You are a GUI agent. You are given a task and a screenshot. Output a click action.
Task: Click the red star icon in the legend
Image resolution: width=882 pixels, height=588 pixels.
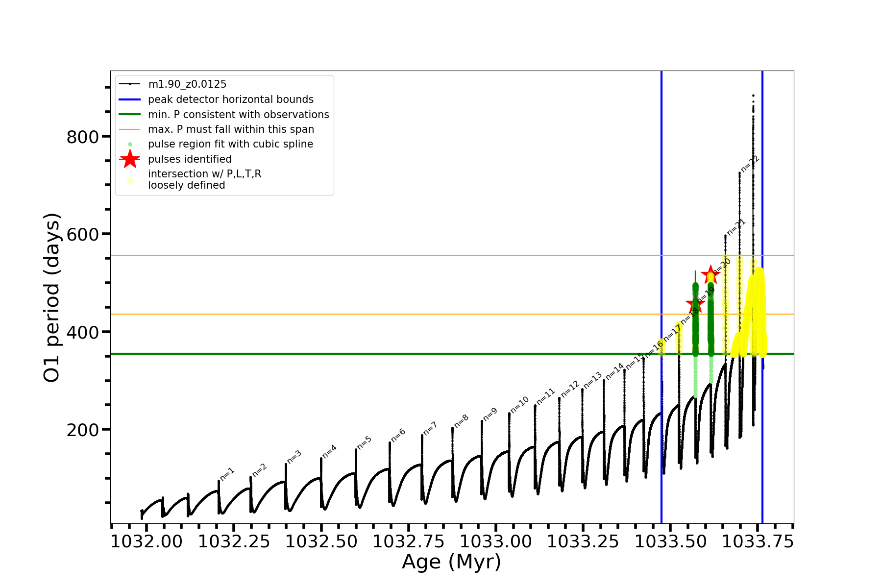click(x=130, y=159)
